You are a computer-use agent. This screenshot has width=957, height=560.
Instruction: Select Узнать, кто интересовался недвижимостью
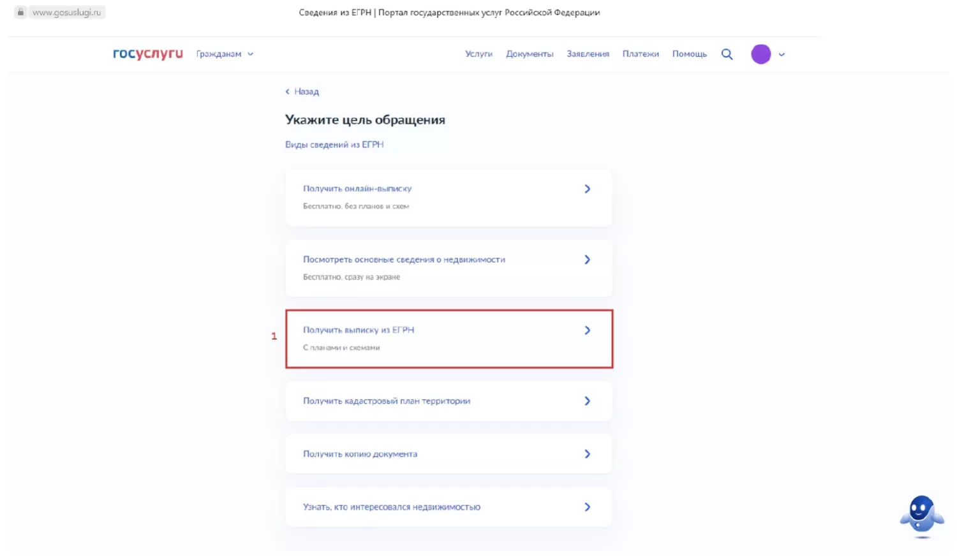(449, 507)
